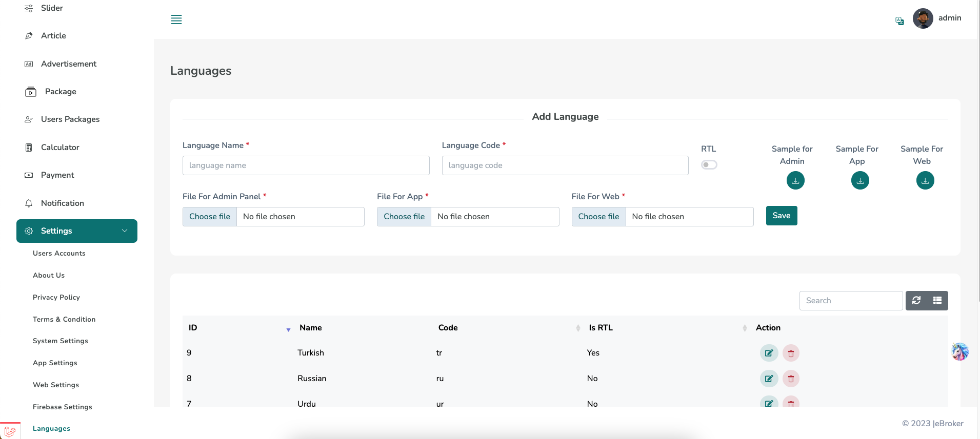Click the table Search field
The width and height of the screenshot is (980, 439).
[851, 301]
